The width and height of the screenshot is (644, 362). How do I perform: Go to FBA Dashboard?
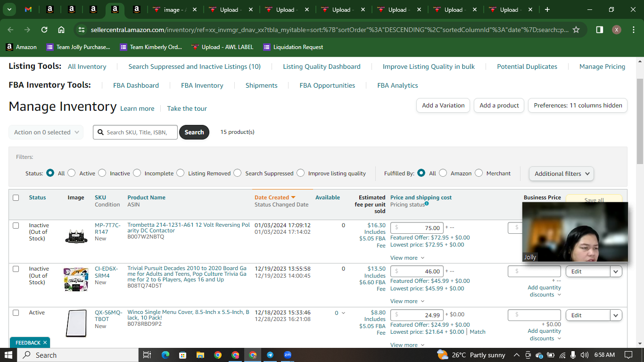pos(136,86)
